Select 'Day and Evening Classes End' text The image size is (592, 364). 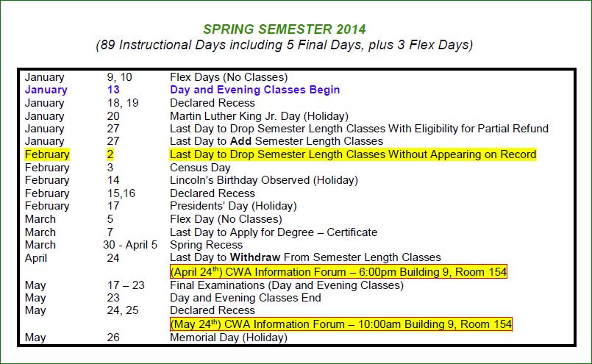246,298
